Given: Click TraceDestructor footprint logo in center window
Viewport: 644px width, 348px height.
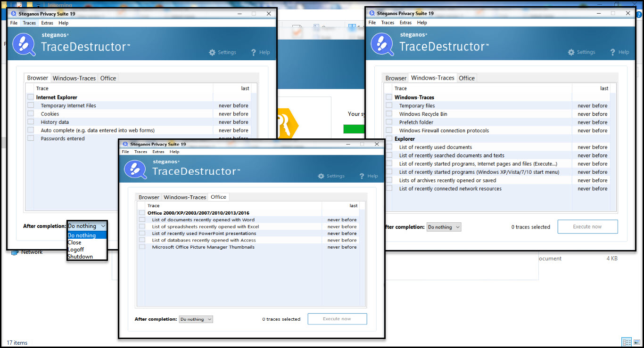Looking at the screenshot, I should (136, 170).
